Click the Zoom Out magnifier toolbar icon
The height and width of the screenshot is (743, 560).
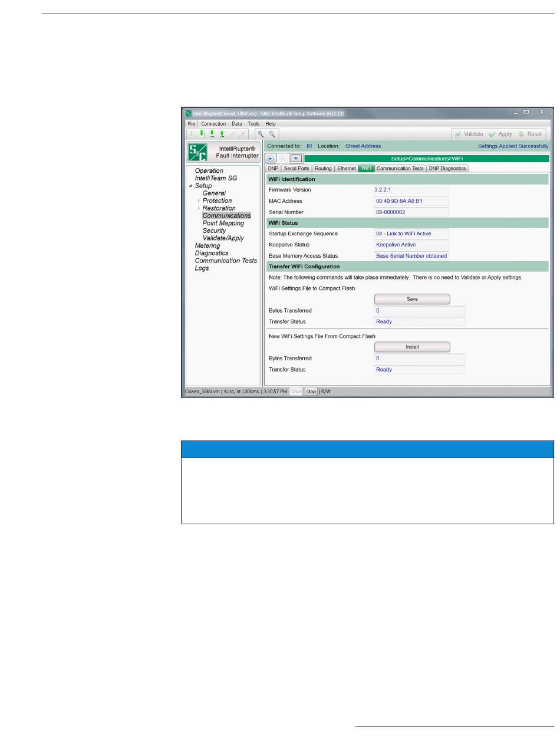tap(272, 134)
